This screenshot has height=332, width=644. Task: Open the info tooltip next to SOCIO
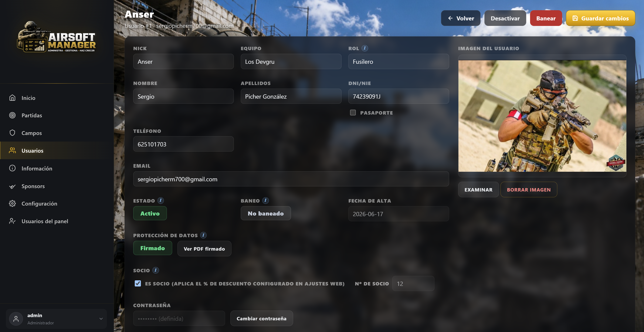tap(156, 270)
